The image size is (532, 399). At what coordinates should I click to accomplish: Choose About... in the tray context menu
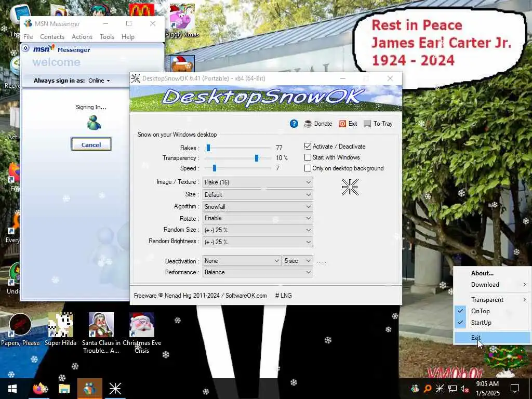point(493,273)
